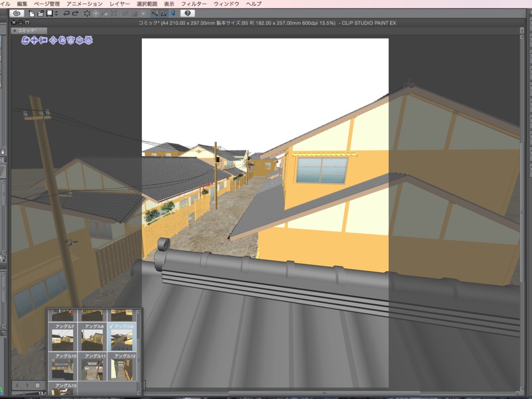
Task: Switch to the コミック* canvas tab
Action: click(29, 31)
